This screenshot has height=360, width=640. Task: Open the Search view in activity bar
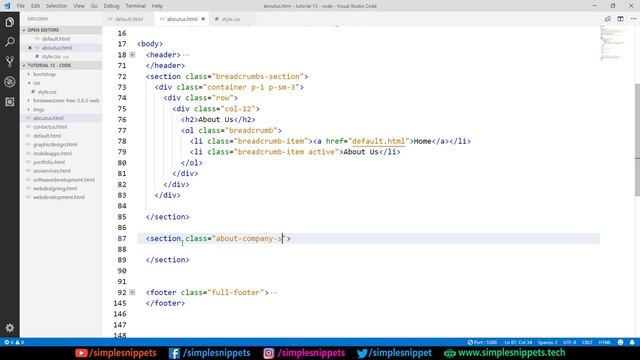9,42
